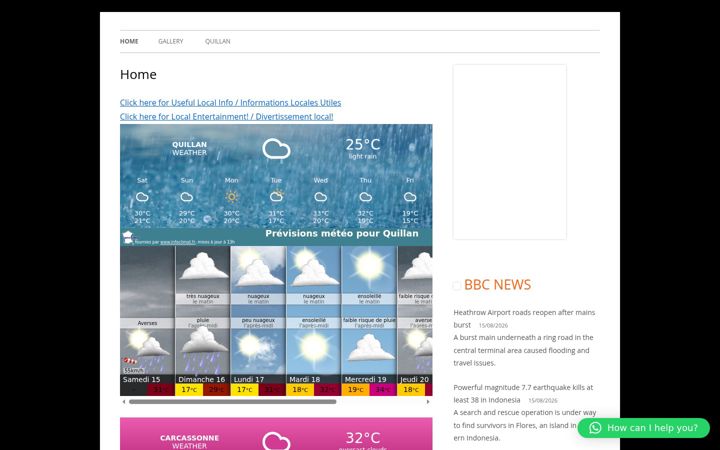The image size is (720, 450).
Task: Open the magnitude 7.7 earthquake headline
Action: [x=523, y=394]
